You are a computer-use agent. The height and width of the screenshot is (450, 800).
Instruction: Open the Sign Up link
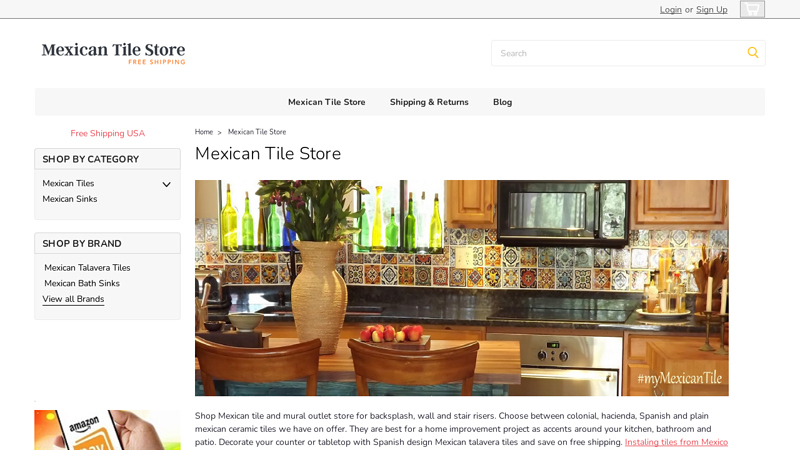point(711,10)
